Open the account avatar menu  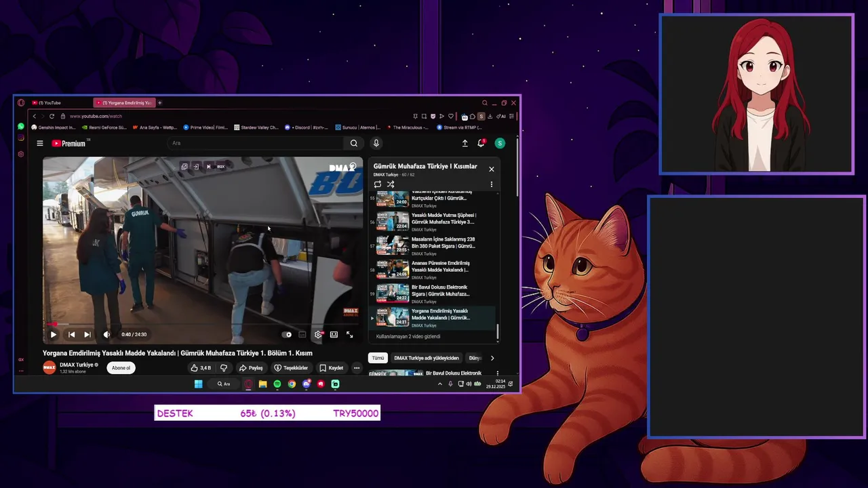pos(500,143)
